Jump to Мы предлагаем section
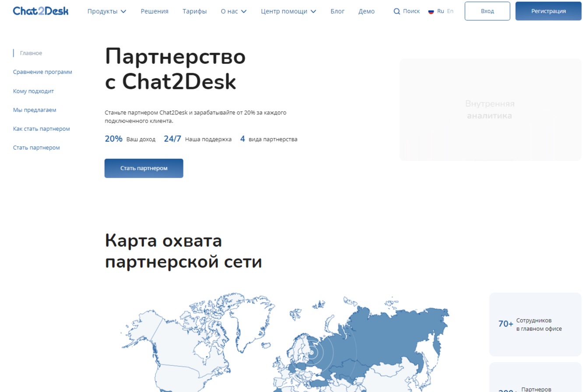583x392 pixels. tap(35, 110)
